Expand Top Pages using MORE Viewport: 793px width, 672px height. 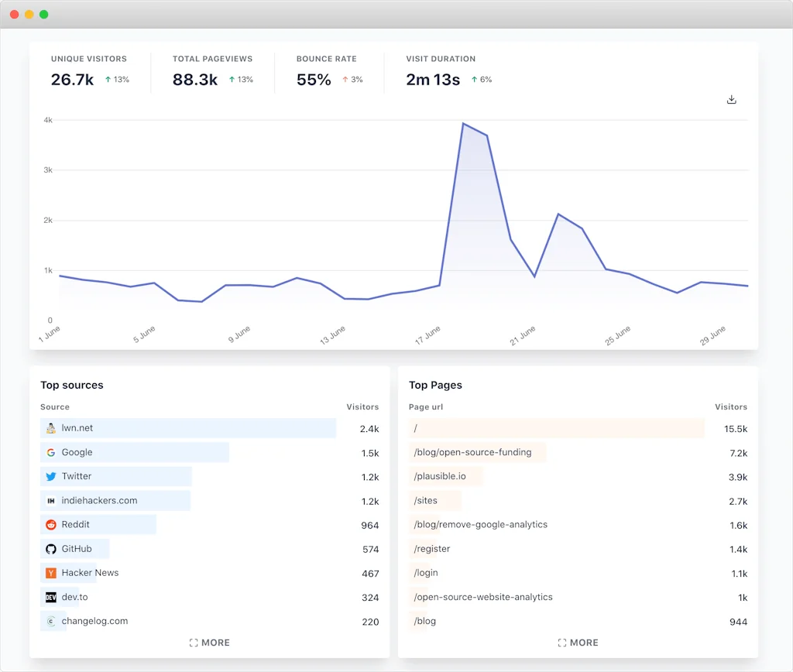(x=578, y=643)
